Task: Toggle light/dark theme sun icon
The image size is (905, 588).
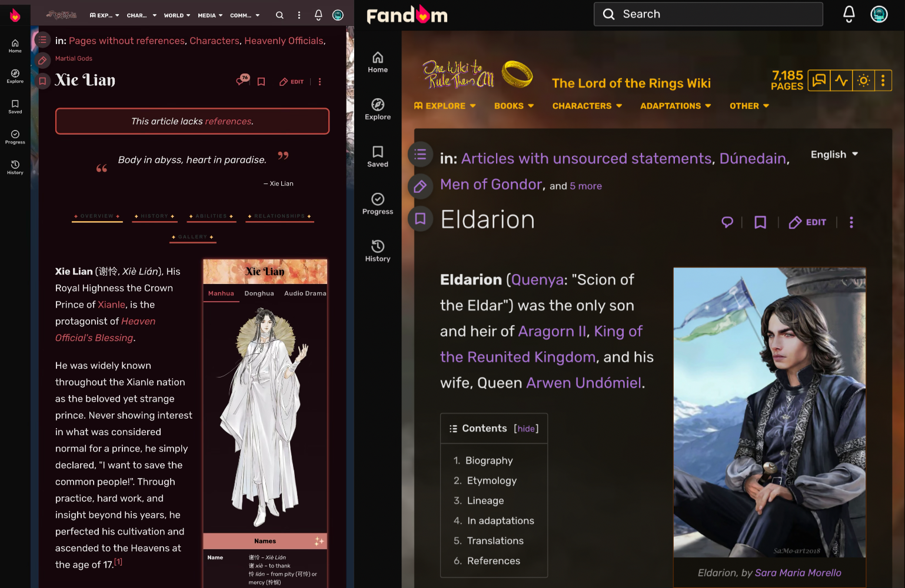Action: 863,81
